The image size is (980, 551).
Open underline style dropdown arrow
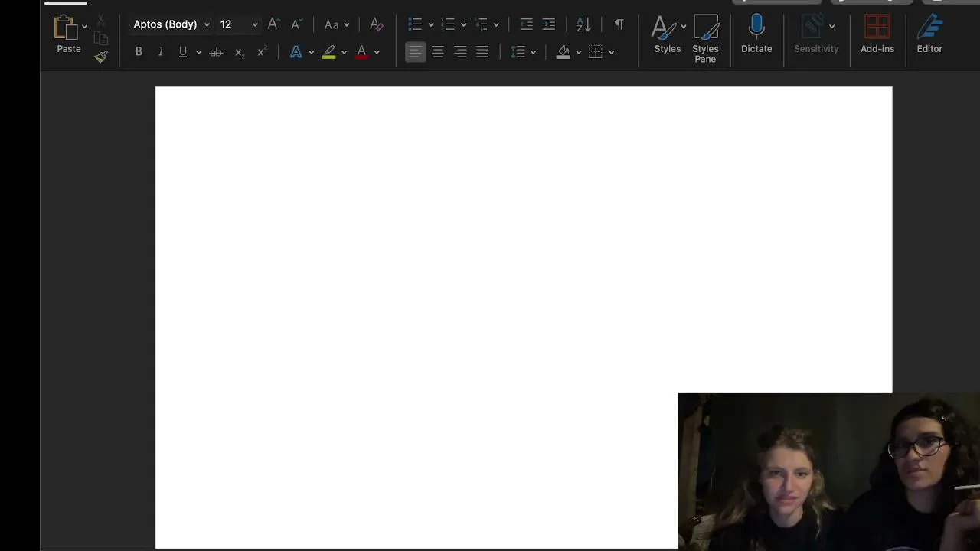198,52
